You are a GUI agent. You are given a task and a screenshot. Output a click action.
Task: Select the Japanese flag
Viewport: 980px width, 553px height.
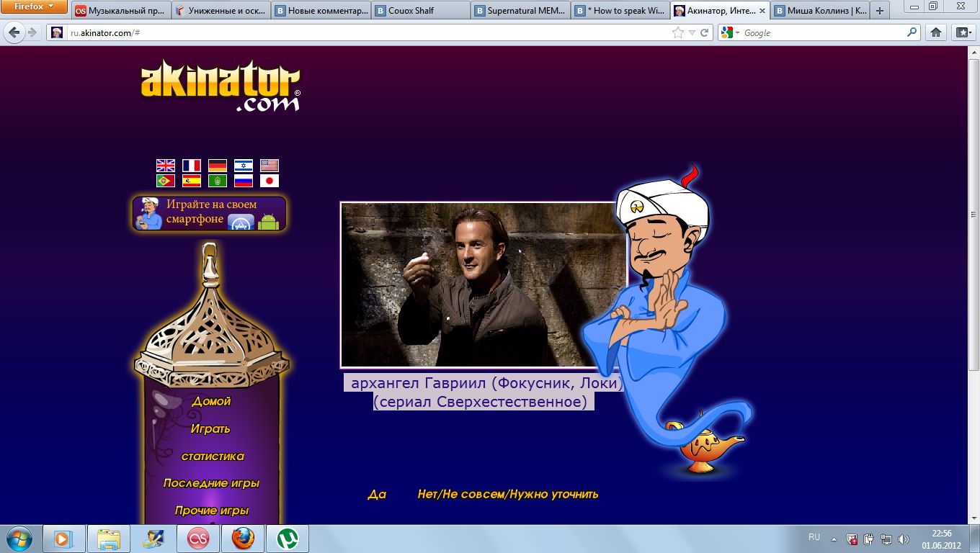tap(269, 181)
